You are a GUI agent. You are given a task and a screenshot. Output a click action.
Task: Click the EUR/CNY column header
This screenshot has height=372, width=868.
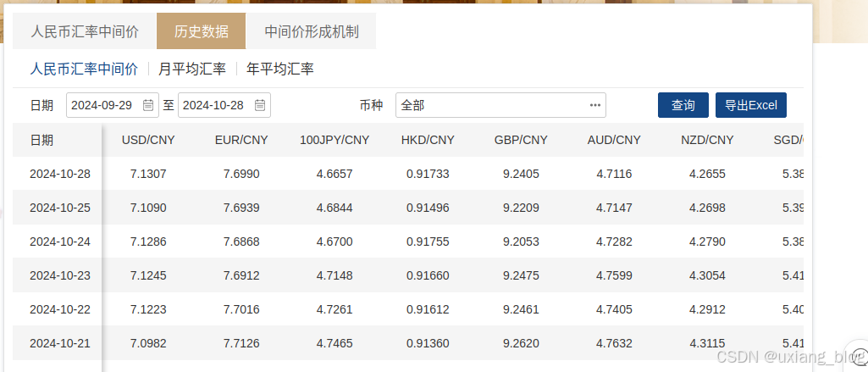coord(241,140)
